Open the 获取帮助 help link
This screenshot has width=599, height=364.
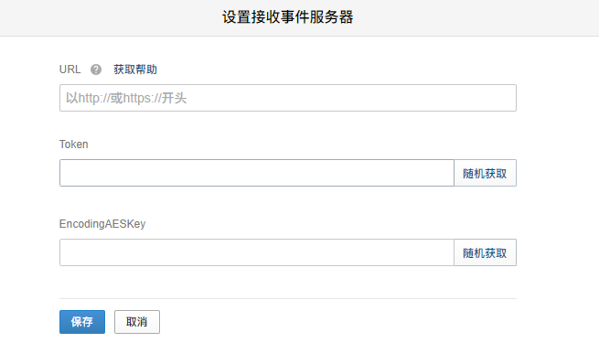pyautogui.click(x=135, y=70)
